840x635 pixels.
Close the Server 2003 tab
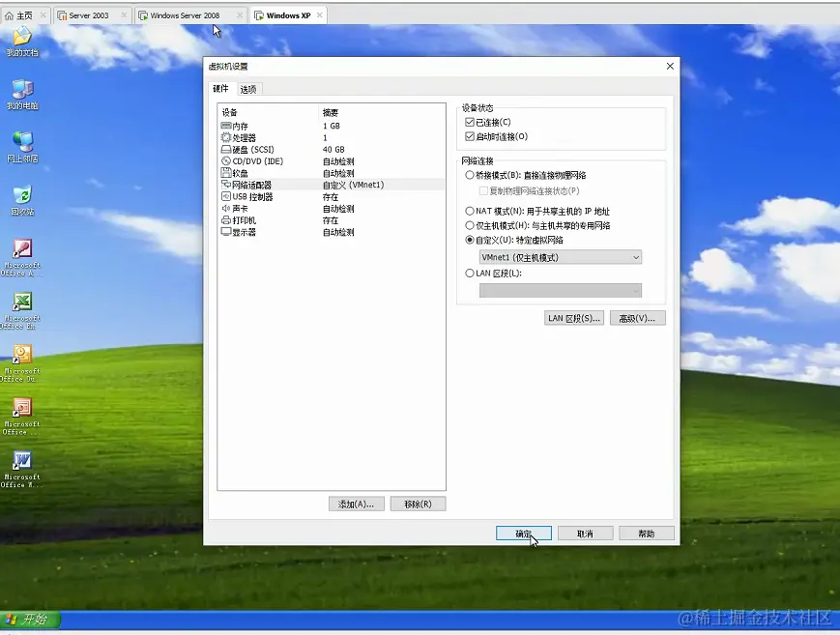pos(124,15)
